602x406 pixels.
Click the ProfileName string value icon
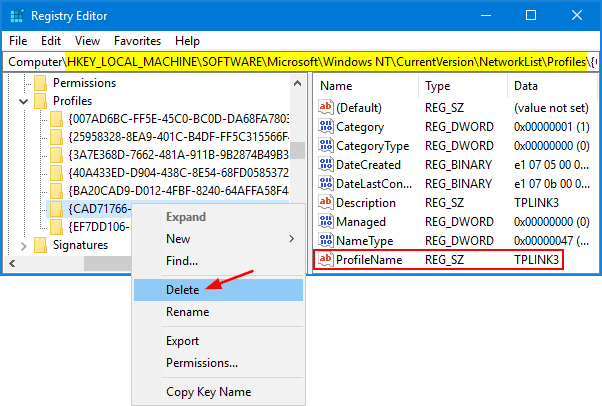click(325, 259)
